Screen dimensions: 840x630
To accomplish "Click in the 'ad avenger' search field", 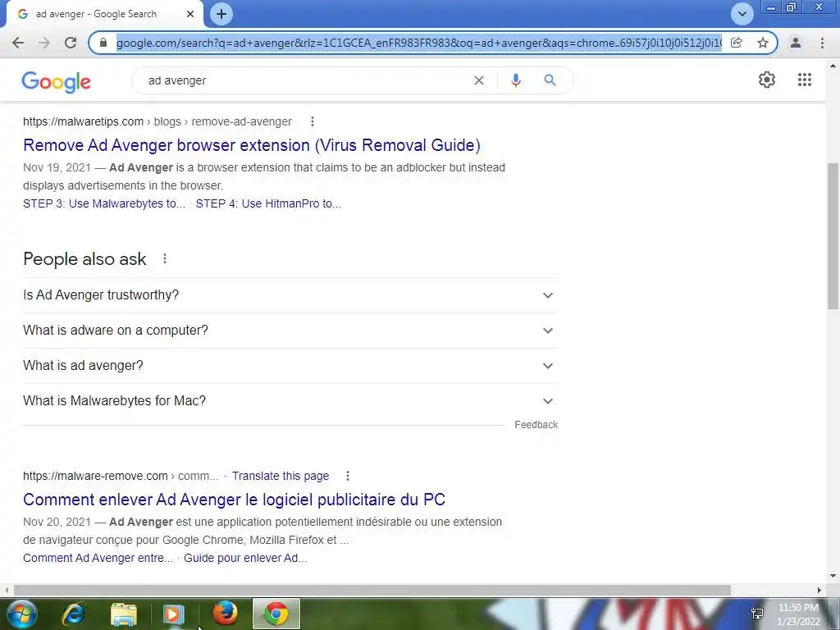I will point(305,80).
